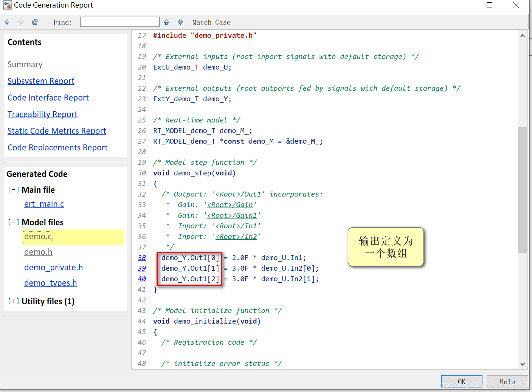Click the find previous up arrow
532x392 pixels.
tap(166, 22)
